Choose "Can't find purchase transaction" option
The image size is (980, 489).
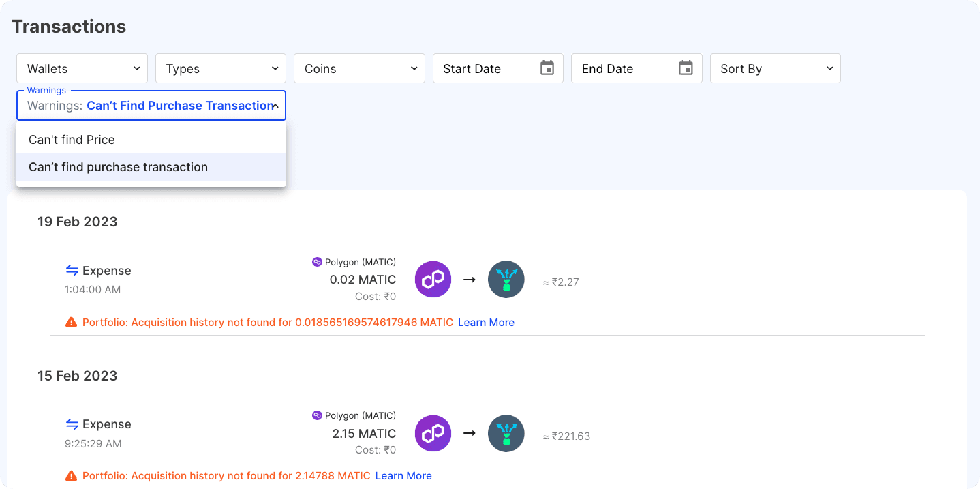coord(118,167)
